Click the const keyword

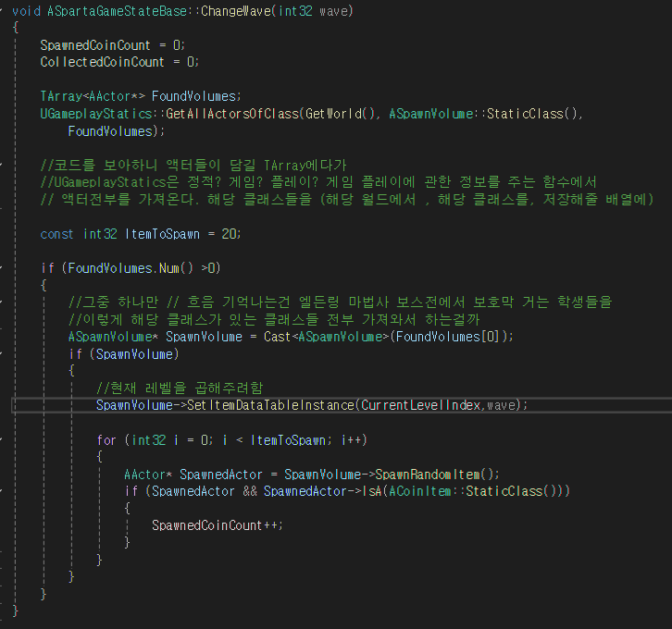(x=56, y=234)
